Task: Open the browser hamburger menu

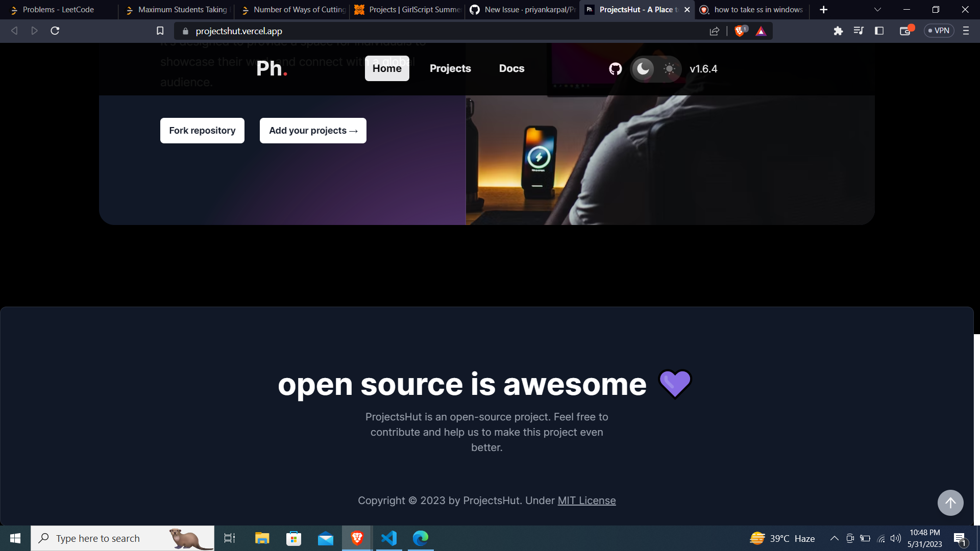Action: 966,31
